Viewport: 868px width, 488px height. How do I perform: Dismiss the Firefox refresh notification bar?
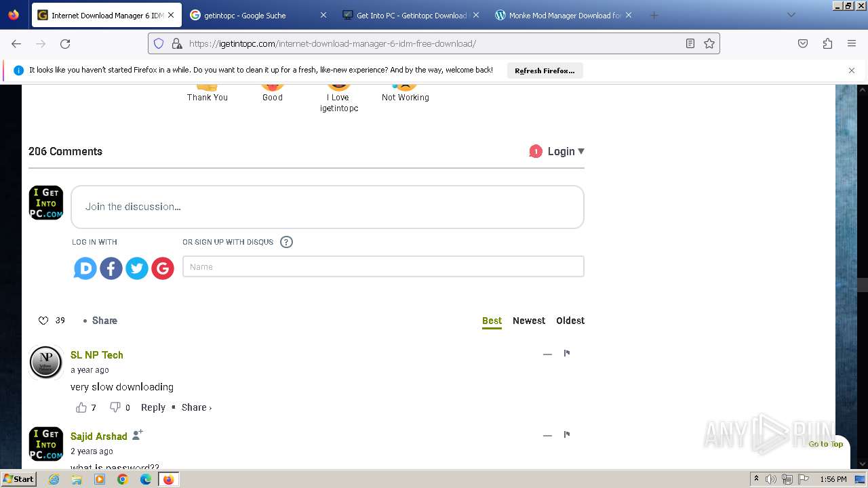coord(852,70)
